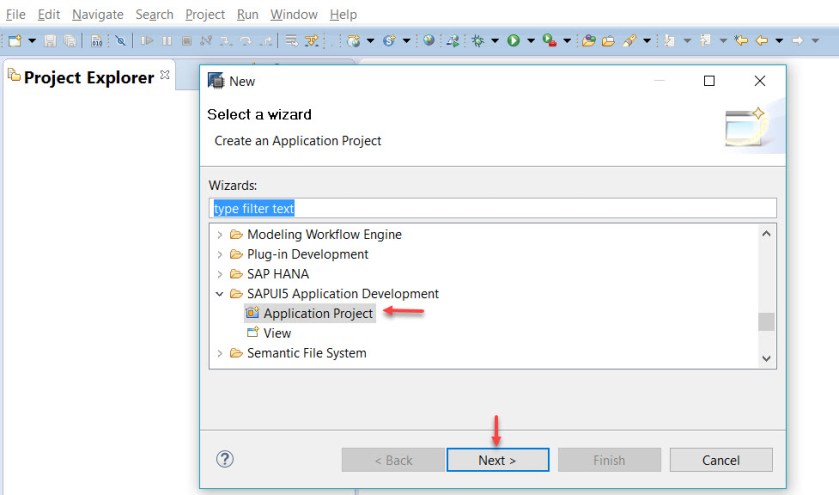
Task: Open the Back navigation history dropdown
Action: 779,41
